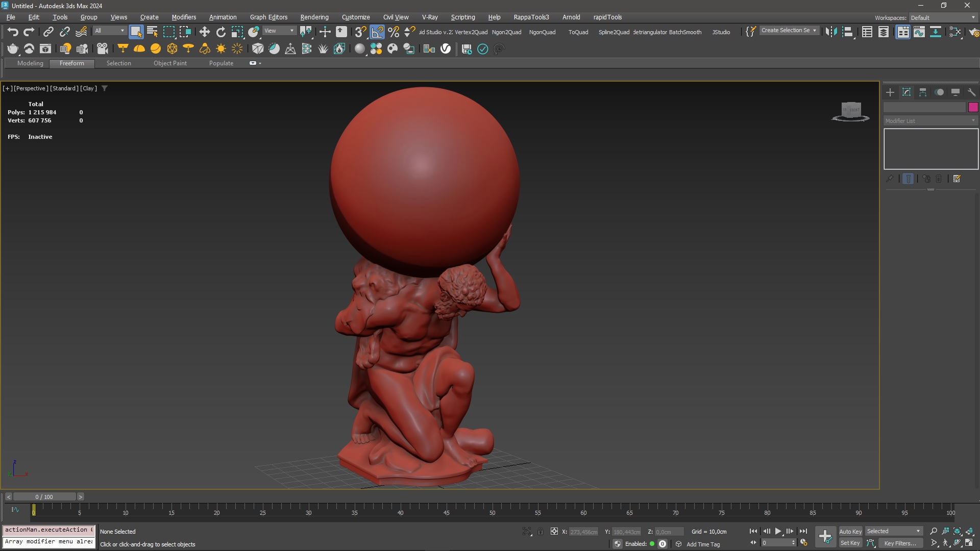
Task: Open the [Perspective] viewport label menu
Action: tap(31, 88)
